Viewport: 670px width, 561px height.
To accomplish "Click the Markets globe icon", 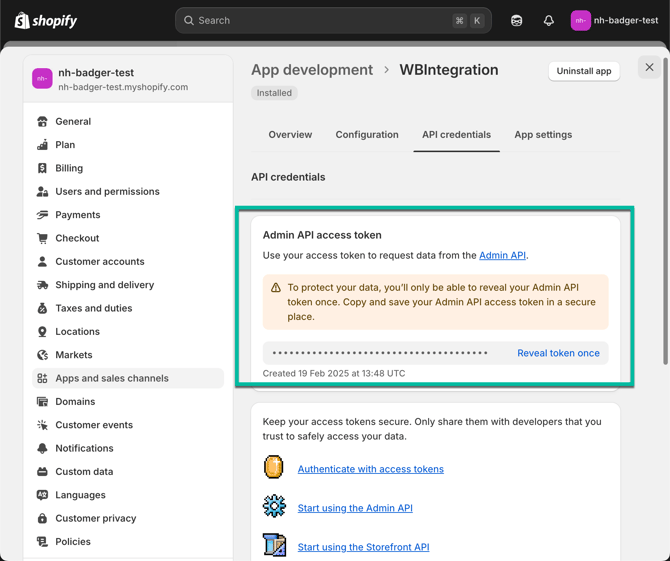I will (x=42, y=355).
